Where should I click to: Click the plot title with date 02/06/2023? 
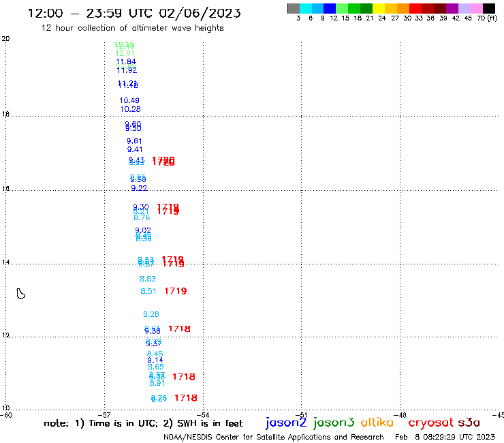[134, 13]
